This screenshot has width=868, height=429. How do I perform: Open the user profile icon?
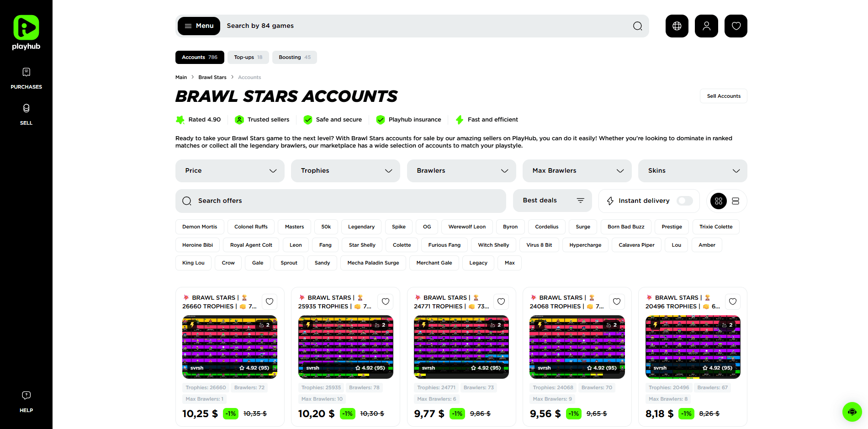coord(706,26)
